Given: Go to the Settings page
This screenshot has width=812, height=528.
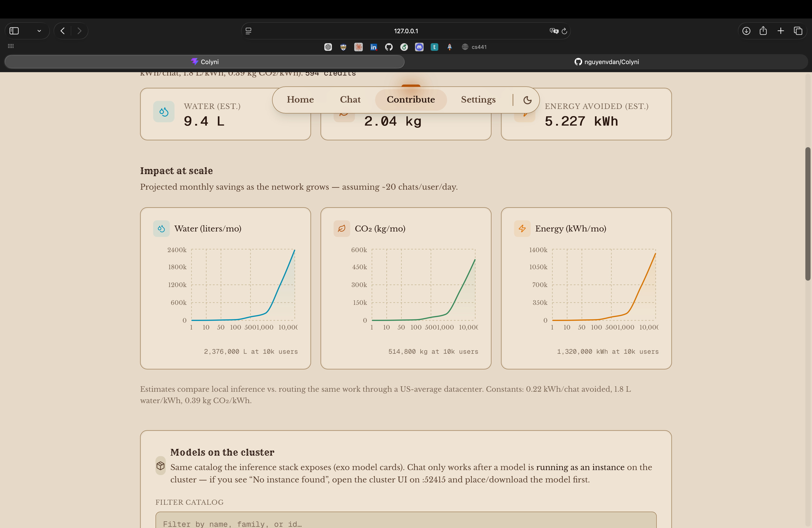Looking at the screenshot, I should pyautogui.click(x=478, y=100).
